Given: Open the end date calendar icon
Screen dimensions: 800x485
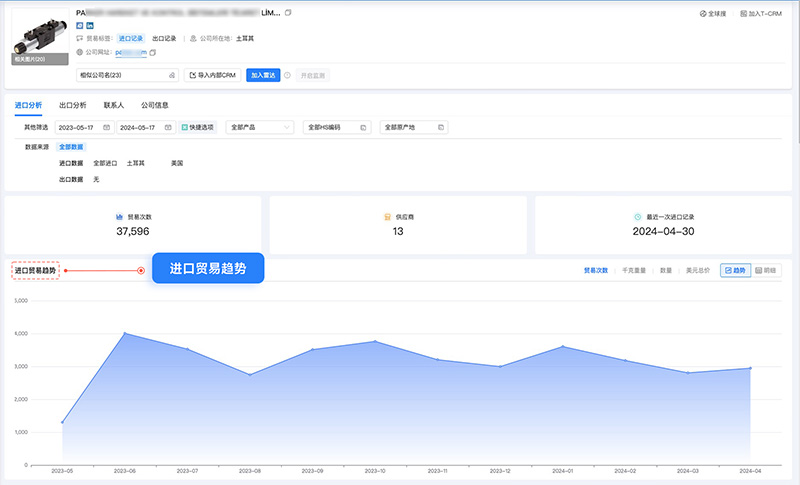Looking at the screenshot, I should tap(168, 128).
